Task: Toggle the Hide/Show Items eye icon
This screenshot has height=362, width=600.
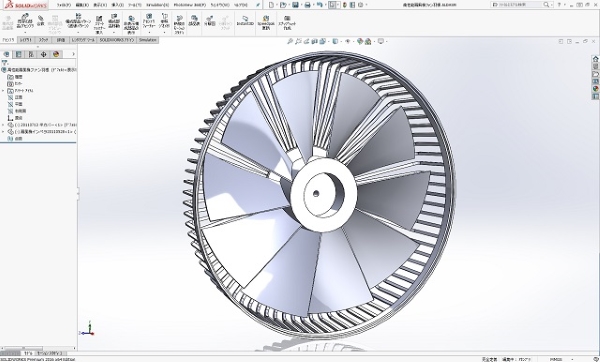Action: pyautogui.click(x=347, y=41)
